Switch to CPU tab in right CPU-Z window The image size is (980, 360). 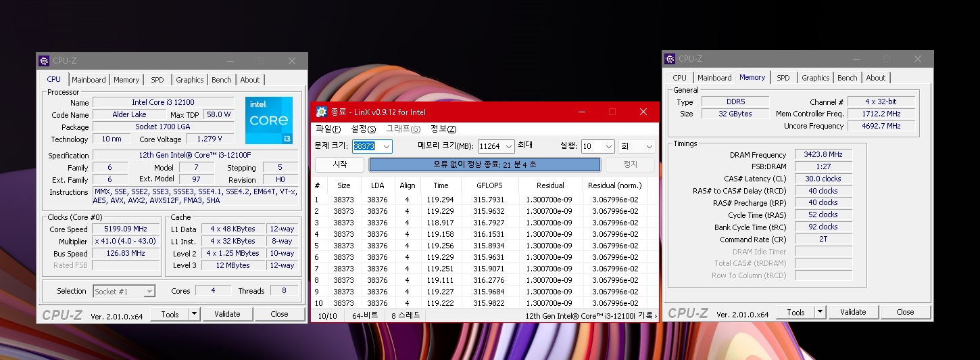[680, 78]
